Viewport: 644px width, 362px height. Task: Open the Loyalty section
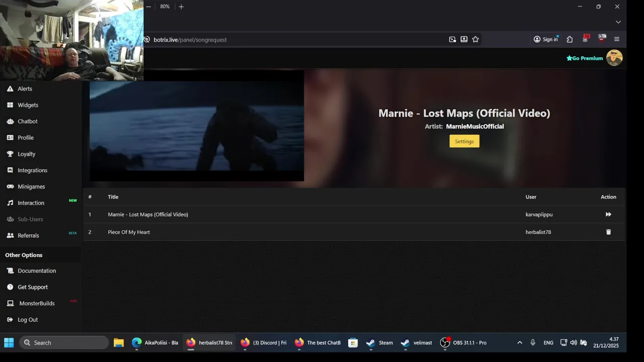point(26,154)
